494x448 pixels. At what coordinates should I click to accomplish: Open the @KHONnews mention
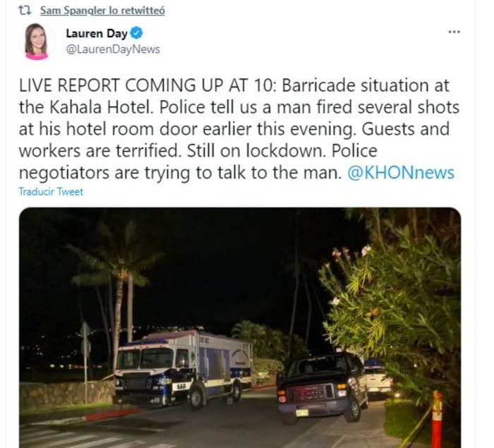click(x=401, y=173)
